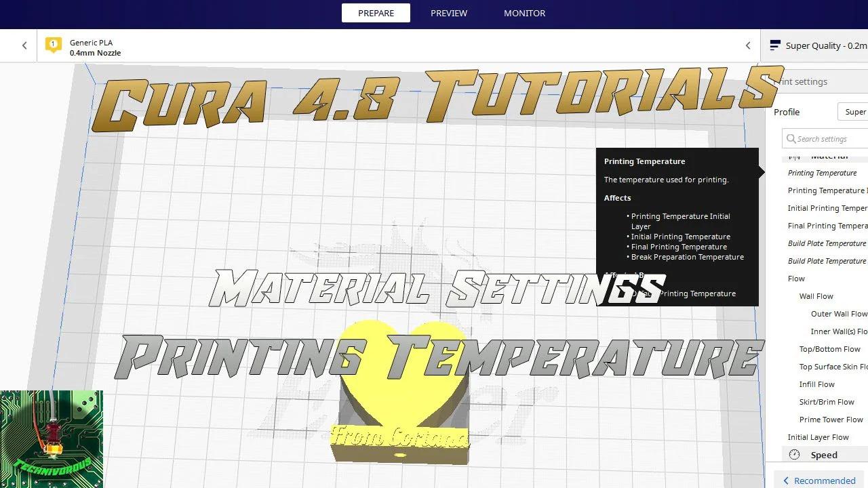Click the layer quality icon beside Super Quality
The height and width of the screenshot is (488, 868).
[774, 45]
